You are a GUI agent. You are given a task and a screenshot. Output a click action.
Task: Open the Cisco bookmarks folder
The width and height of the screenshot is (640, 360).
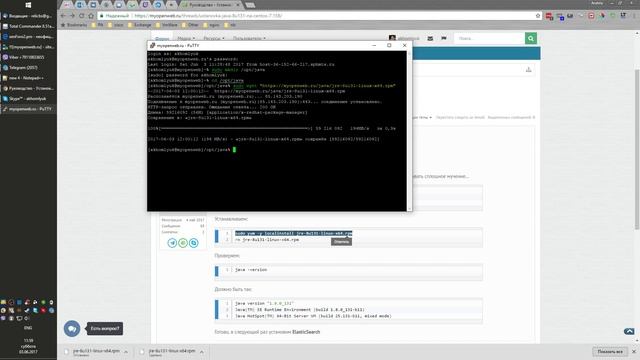point(116,25)
